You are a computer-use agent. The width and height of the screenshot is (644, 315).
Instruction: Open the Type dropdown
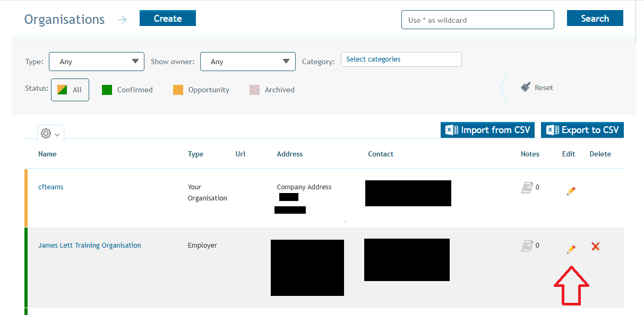coord(97,62)
